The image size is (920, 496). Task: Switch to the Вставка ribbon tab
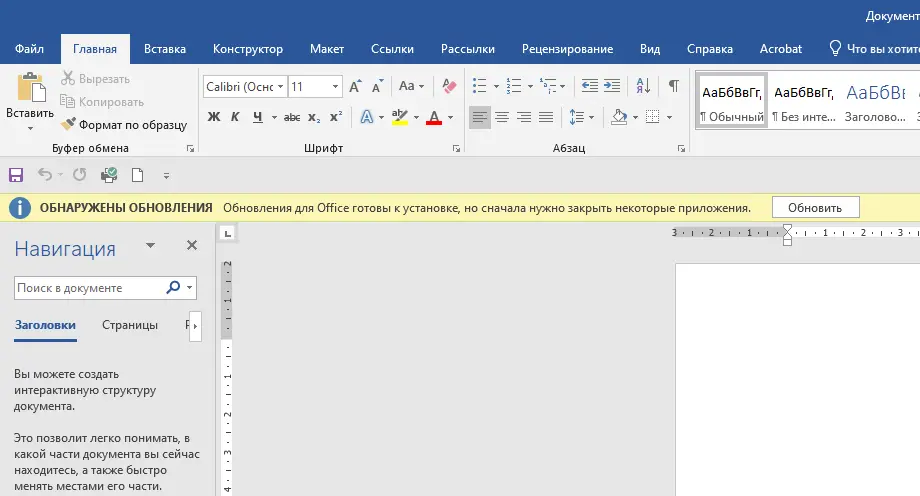165,49
